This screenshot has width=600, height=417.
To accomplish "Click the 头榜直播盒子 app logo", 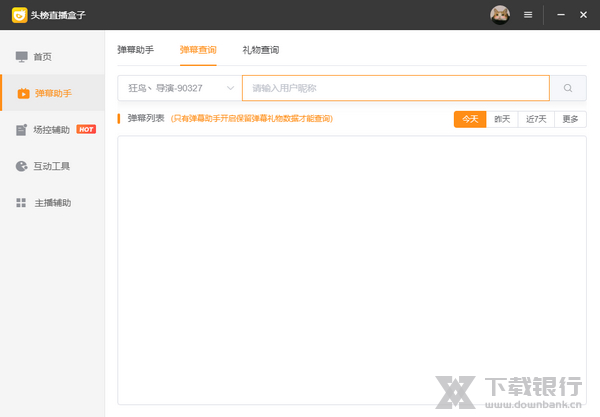I will (19, 14).
